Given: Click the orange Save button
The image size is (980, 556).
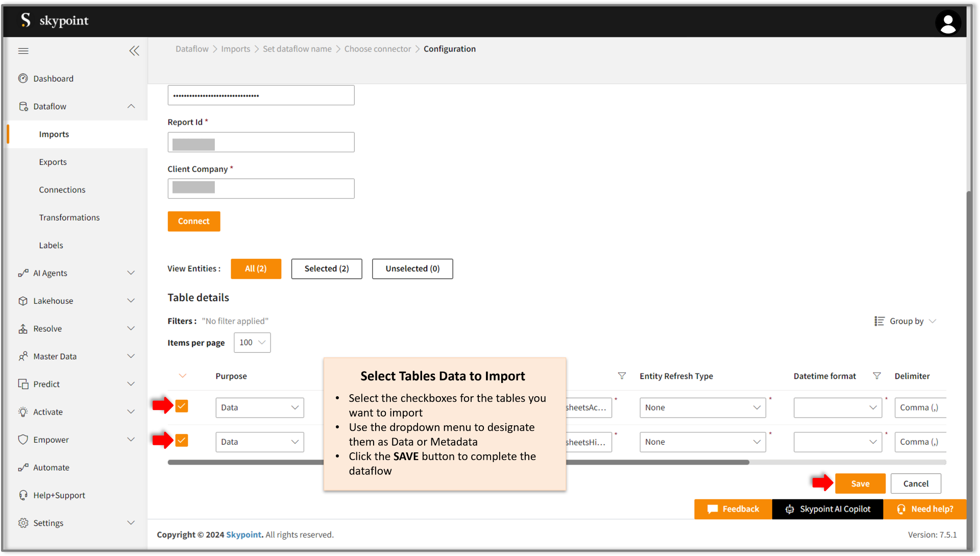Looking at the screenshot, I should 860,484.
